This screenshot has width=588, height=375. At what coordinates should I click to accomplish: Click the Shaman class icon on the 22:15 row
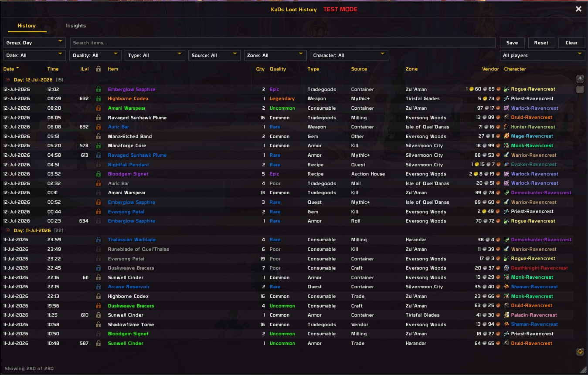click(506, 287)
